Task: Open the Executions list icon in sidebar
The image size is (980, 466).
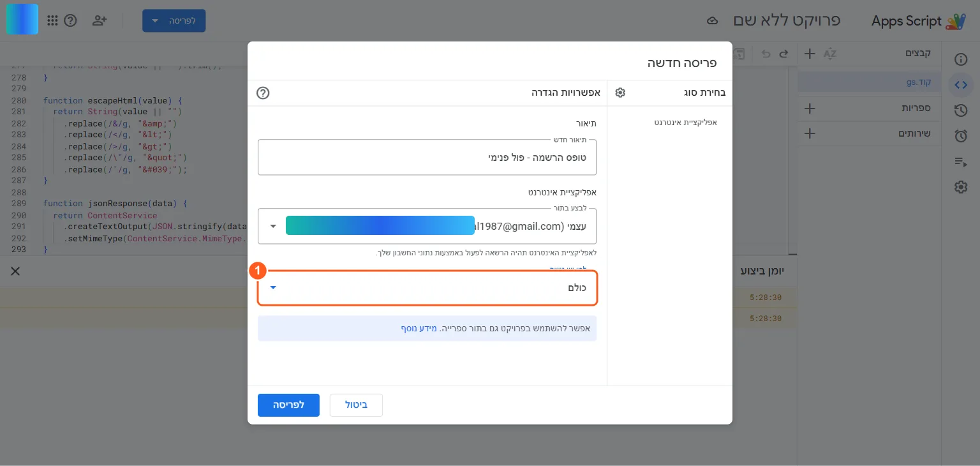Action: point(961,162)
